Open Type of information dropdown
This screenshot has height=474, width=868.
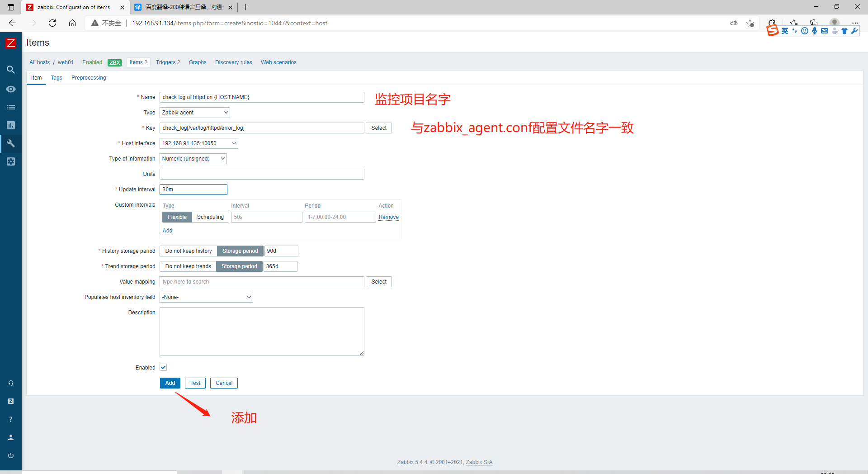193,159
